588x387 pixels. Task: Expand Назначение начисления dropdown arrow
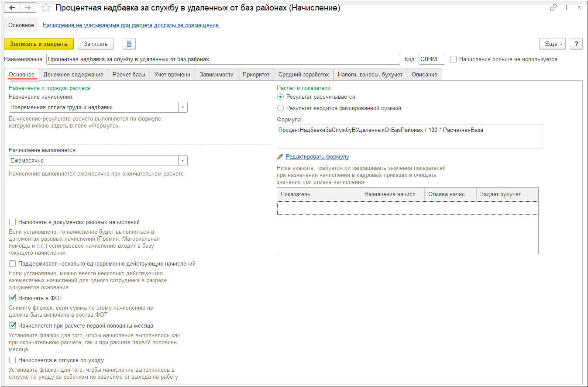(183, 107)
